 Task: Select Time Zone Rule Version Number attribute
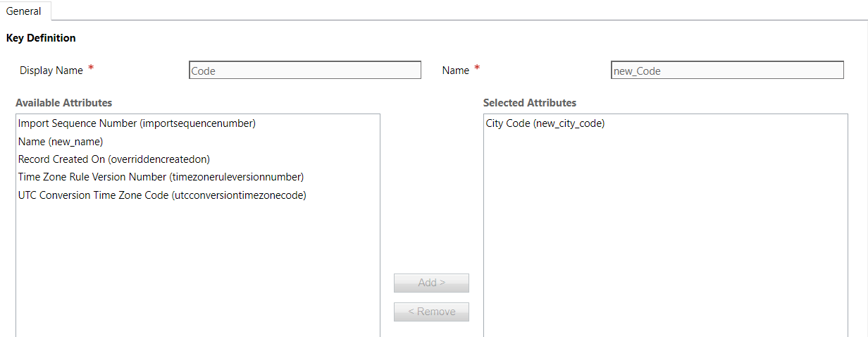(161, 177)
